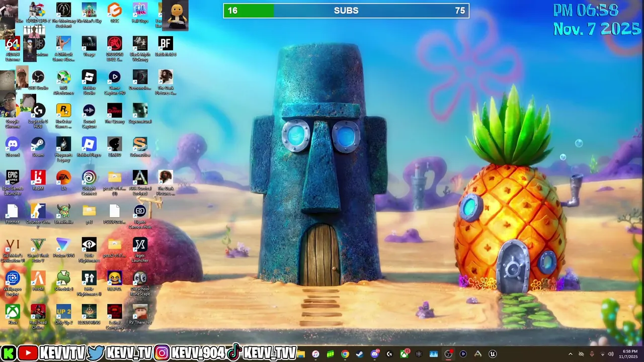This screenshot has height=362, width=644.
Task: Select the Red Dead Online desktop icon
Action: click(x=38, y=317)
